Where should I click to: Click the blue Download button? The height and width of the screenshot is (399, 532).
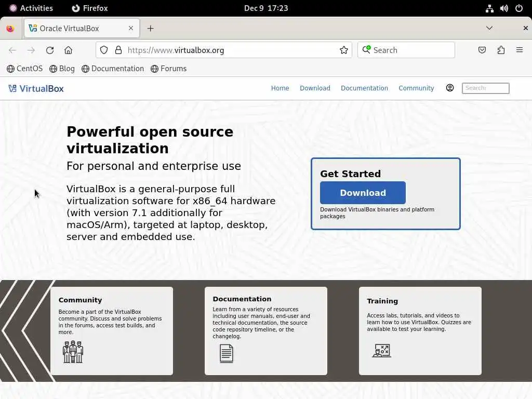[363, 193]
